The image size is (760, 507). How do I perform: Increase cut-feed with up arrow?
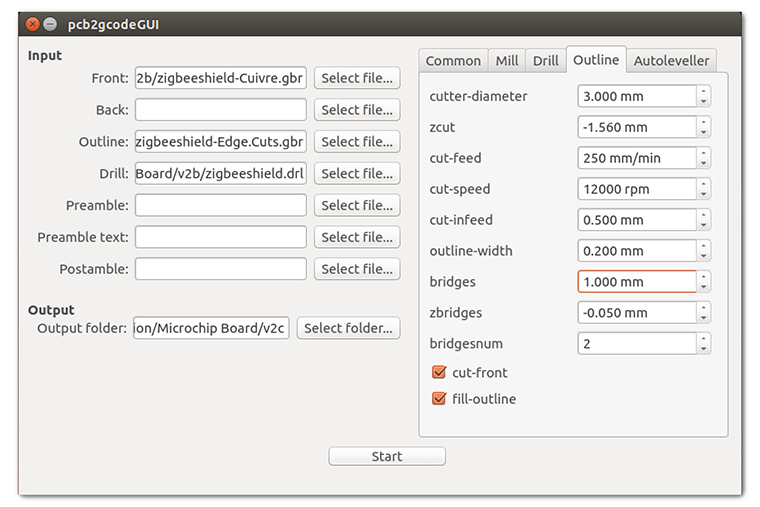703,153
